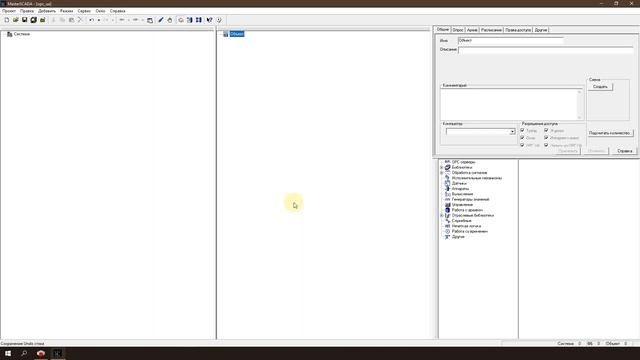640x360 pixels.
Task: Expand the Обработка сигналов tree node
Action: point(442,173)
